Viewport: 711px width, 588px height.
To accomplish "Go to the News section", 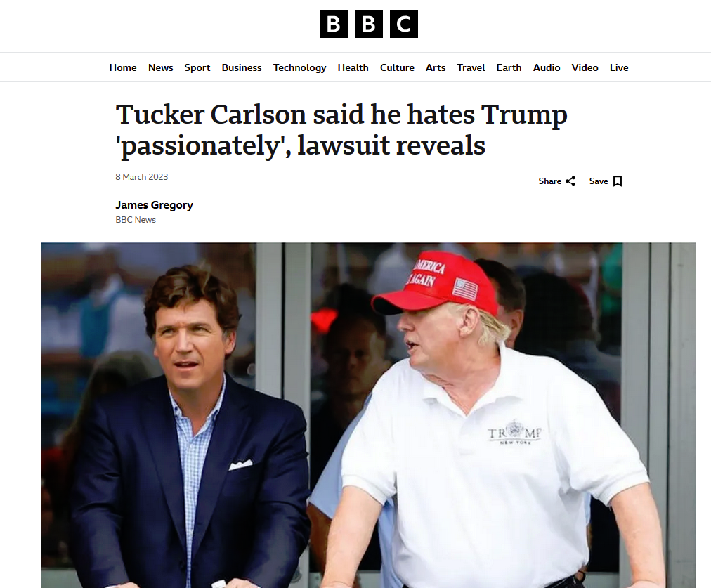I will pos(160,67).
